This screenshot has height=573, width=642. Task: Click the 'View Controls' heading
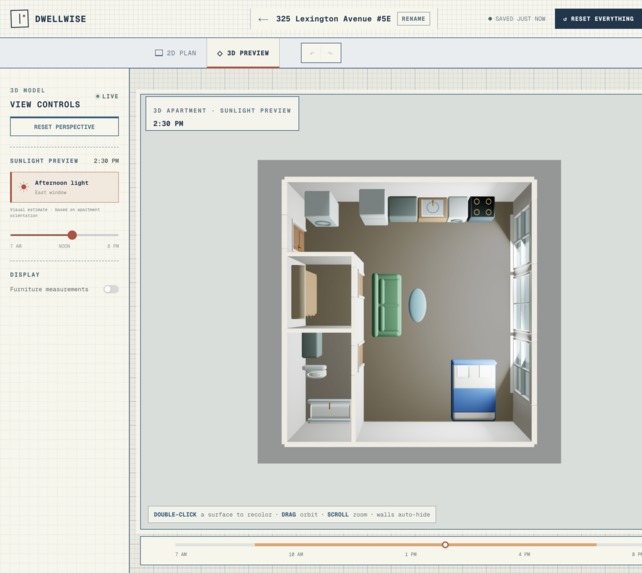(45, 104)
